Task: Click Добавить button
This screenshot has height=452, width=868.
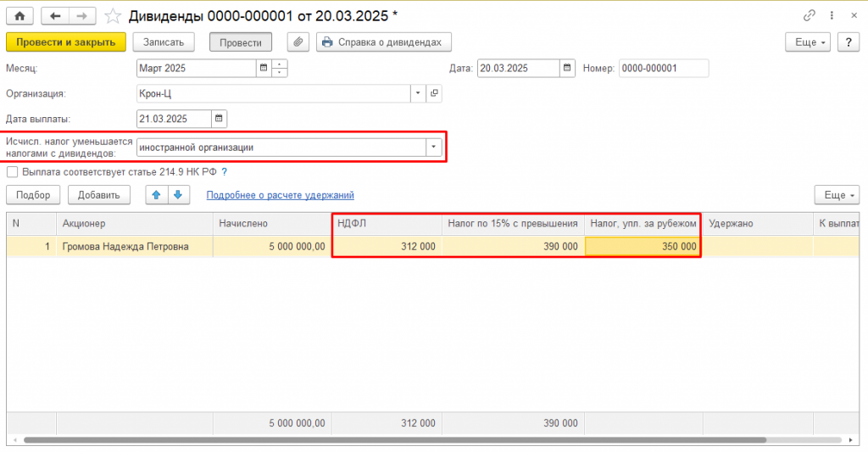Action: pyautogui.click(x=98, y=195)
